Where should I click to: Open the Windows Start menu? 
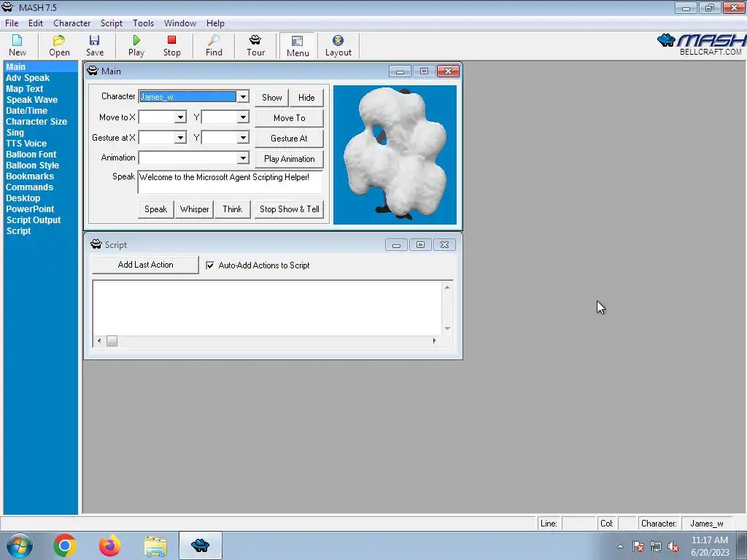pos(20,545)
